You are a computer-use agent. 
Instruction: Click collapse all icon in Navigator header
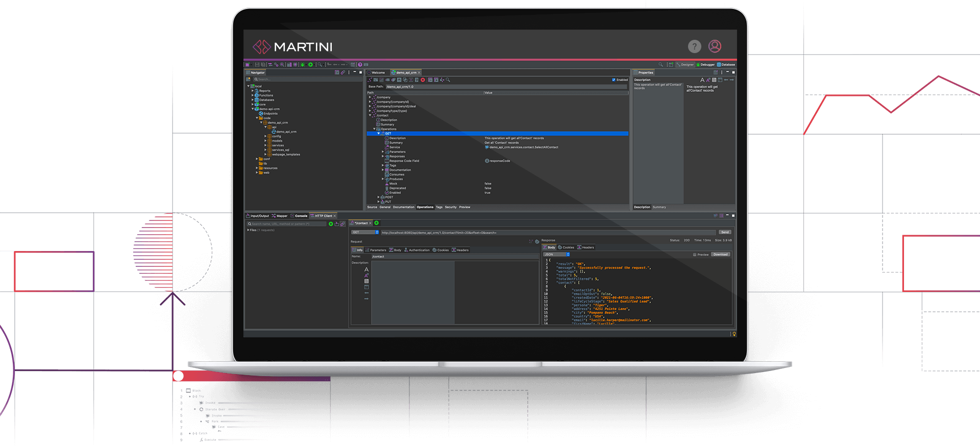(x=337, y=72)
